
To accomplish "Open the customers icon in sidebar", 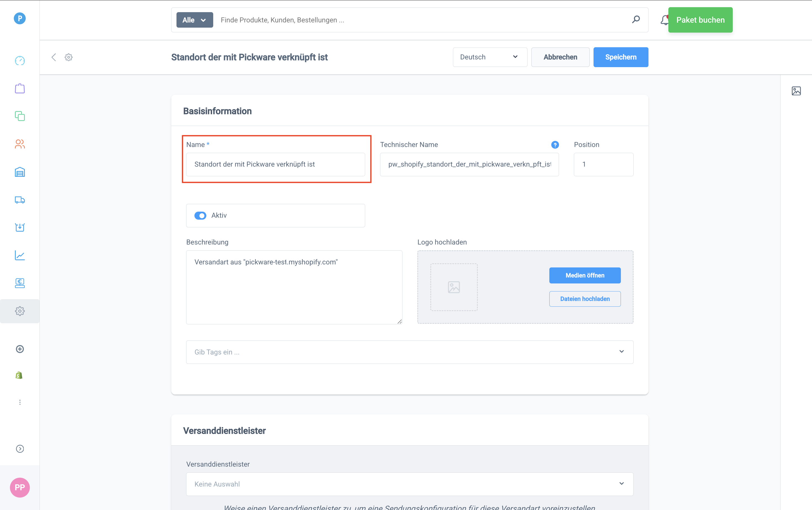I will point(20,144).
